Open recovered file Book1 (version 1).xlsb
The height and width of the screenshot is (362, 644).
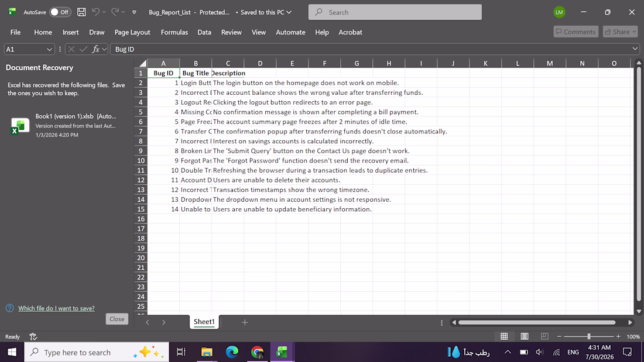click(66, 125)
